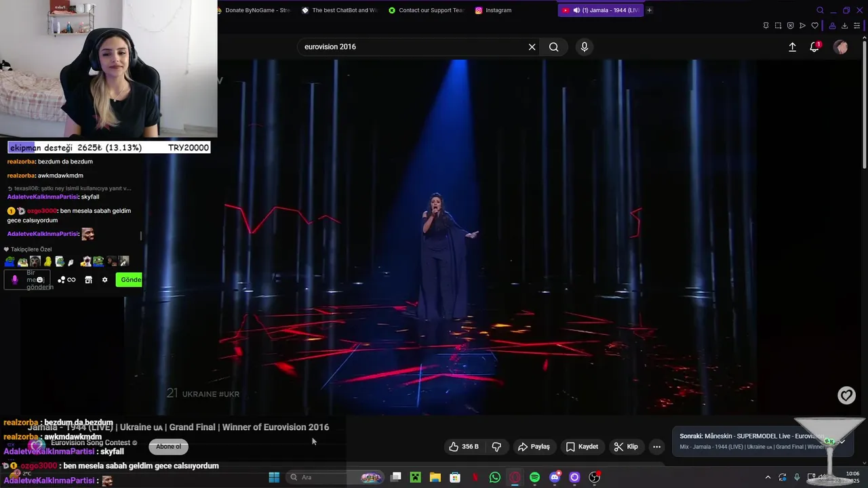The height and width of the screenshot is (488, 868).
Task: Click the Klip clip button
Action: coord(626,447)
